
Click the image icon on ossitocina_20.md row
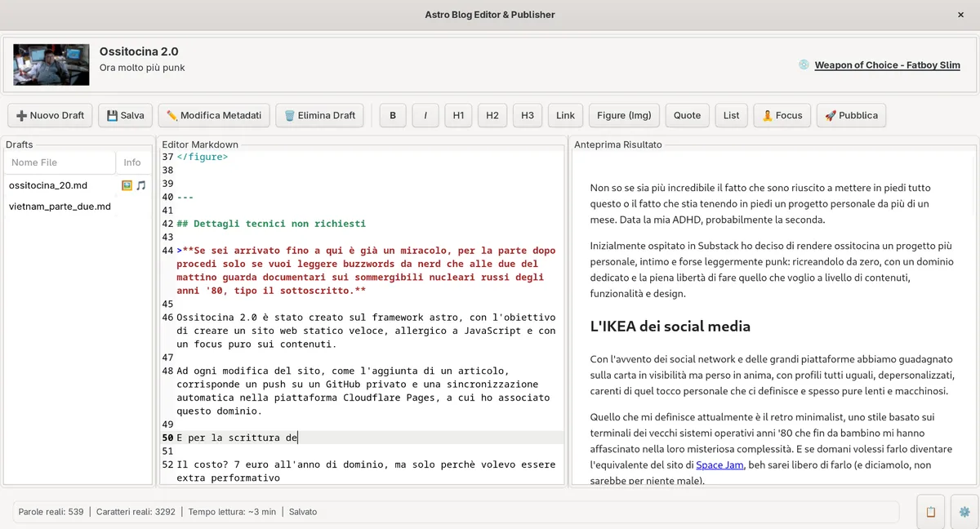[127, 185]
